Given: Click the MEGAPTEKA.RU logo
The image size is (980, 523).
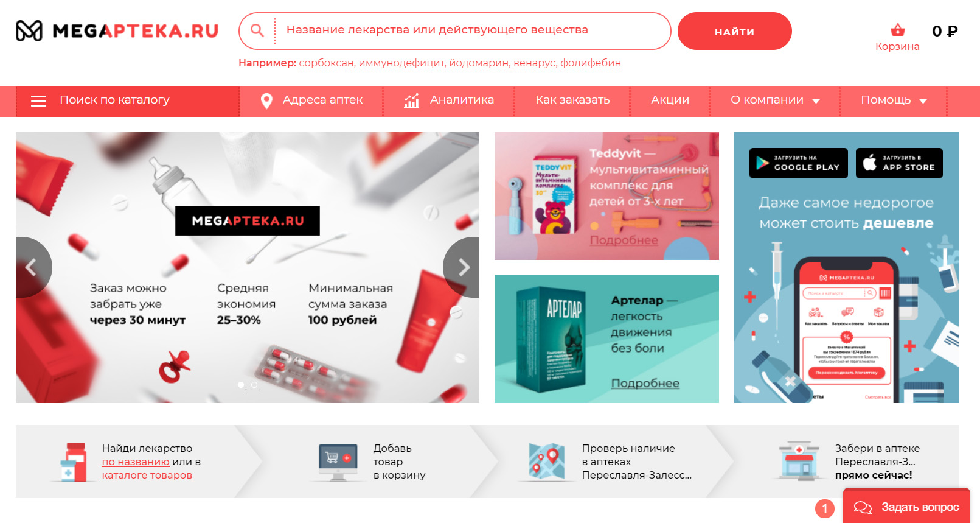Looking at the screenshot, I should [117, 30].
